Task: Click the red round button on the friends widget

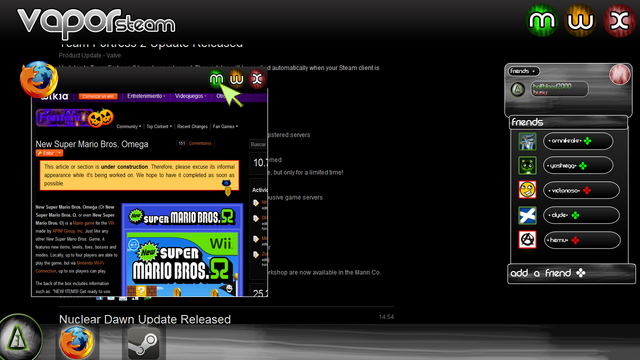Action: (x=620, y=74)
